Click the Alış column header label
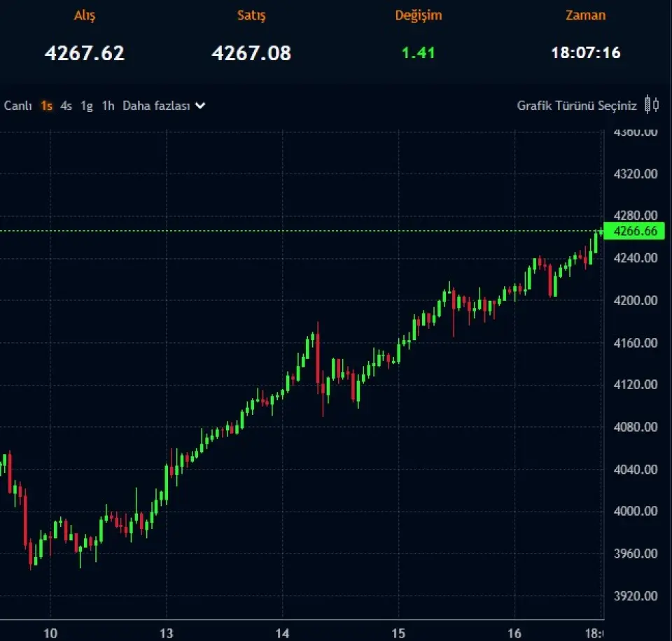This screenshot has width=672, height=641. coord(85,15)
